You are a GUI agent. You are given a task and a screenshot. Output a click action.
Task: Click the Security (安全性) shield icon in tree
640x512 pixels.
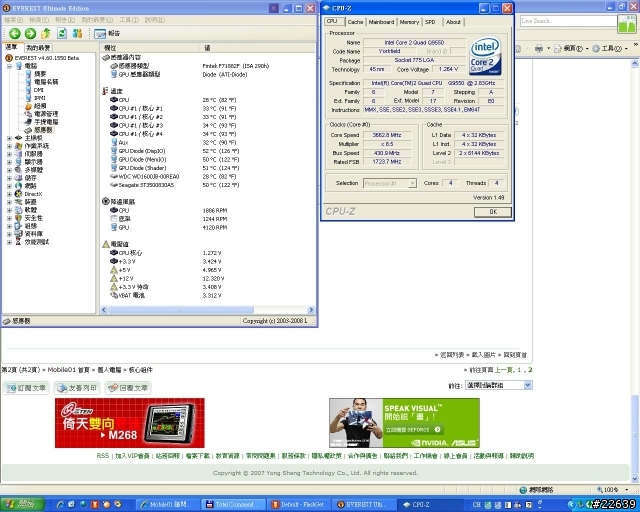coord(18,218)
